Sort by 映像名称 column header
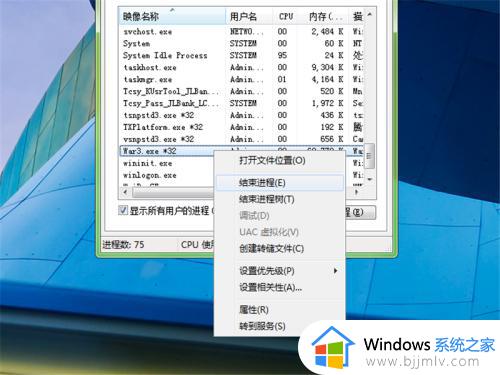Screen dimensions: 500x375 [x=172, y=16]
